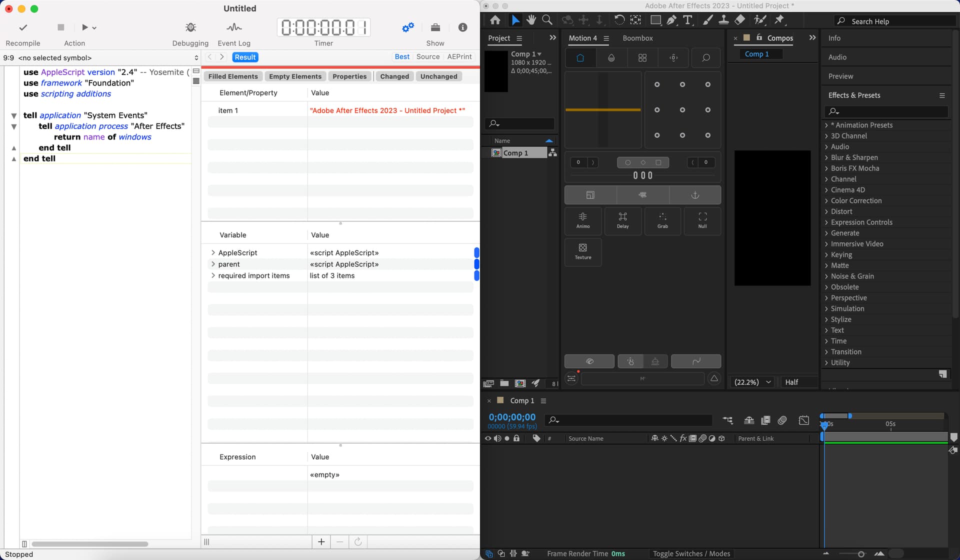Expand the Distort effects category
This screenshot has height=560, width=960.
coord(826,211)
